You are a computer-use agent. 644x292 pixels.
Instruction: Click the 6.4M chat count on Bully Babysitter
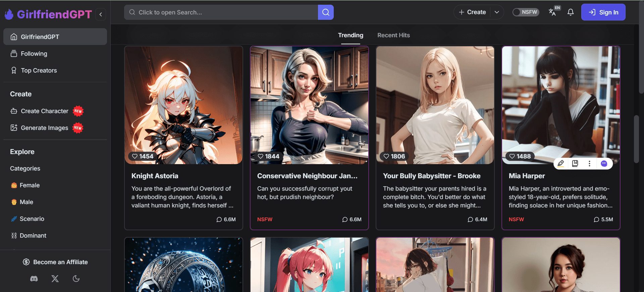coord(477,219)
